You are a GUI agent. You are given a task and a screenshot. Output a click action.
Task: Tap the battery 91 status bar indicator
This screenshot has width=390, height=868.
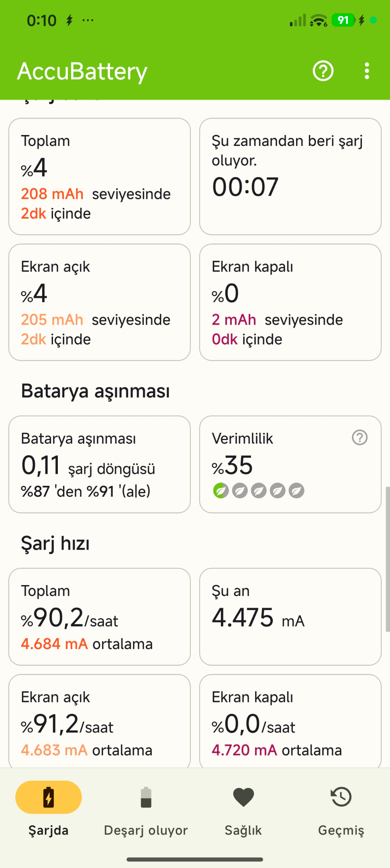pos(343,20)
